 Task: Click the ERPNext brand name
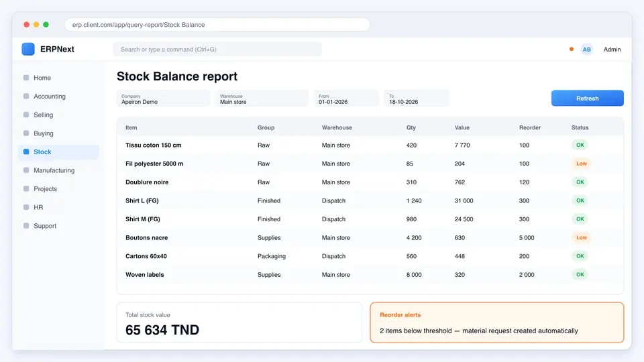coord(57,49)
